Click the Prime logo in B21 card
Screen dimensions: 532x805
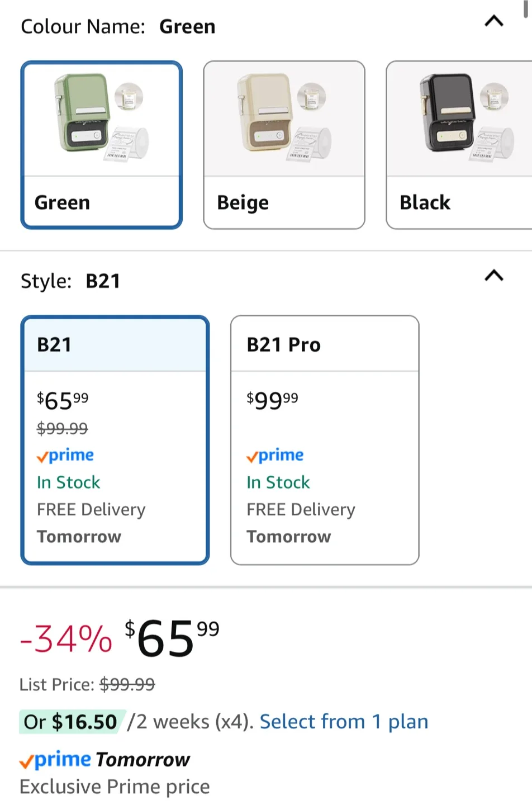65,456
